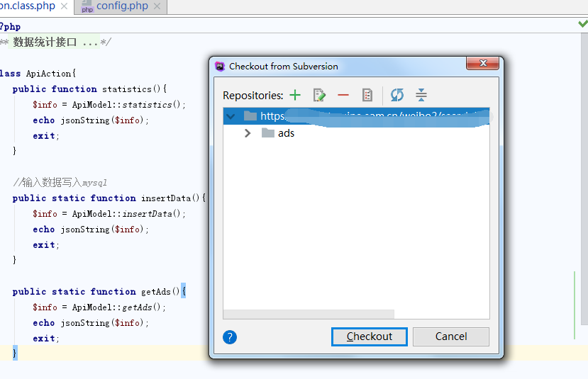Collapse the https repository node
The image size is (588, 379).
click(231, 116)
